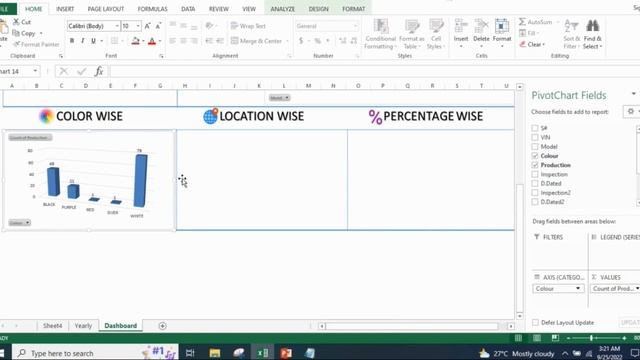Click the Insert Function fx icon
This screenshot has width=640, height=360.
tap(99, 71)
